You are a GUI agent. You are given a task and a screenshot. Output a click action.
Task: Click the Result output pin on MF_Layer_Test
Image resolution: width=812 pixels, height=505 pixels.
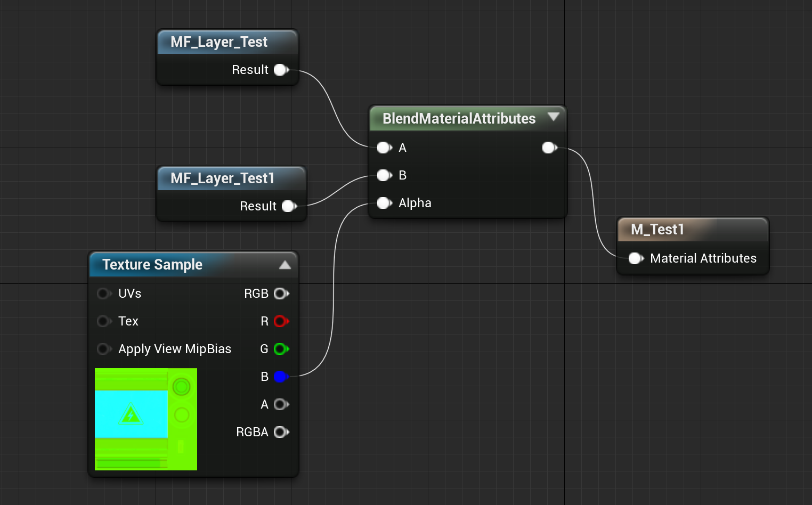(x=280, y=70)
